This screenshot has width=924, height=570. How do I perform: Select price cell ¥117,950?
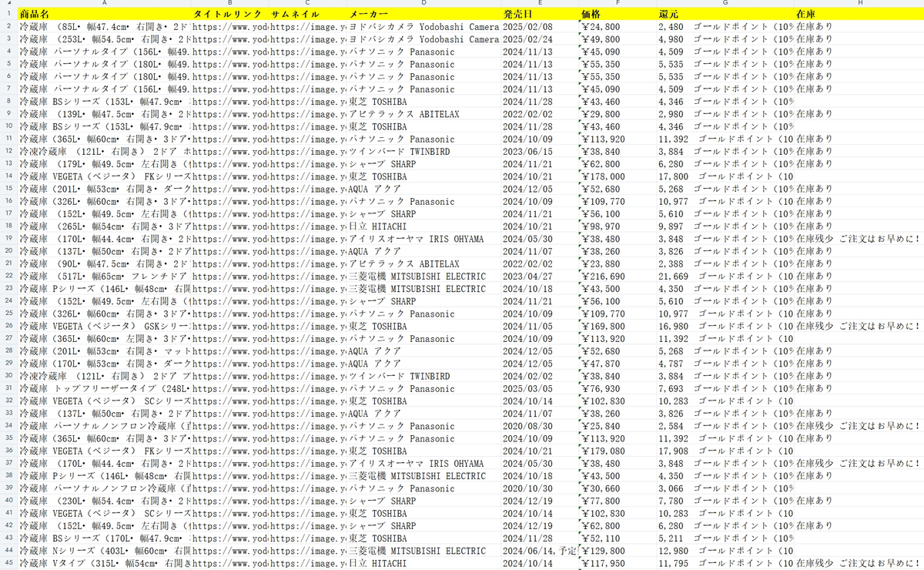pyautogui.click(x=618, y=564)
